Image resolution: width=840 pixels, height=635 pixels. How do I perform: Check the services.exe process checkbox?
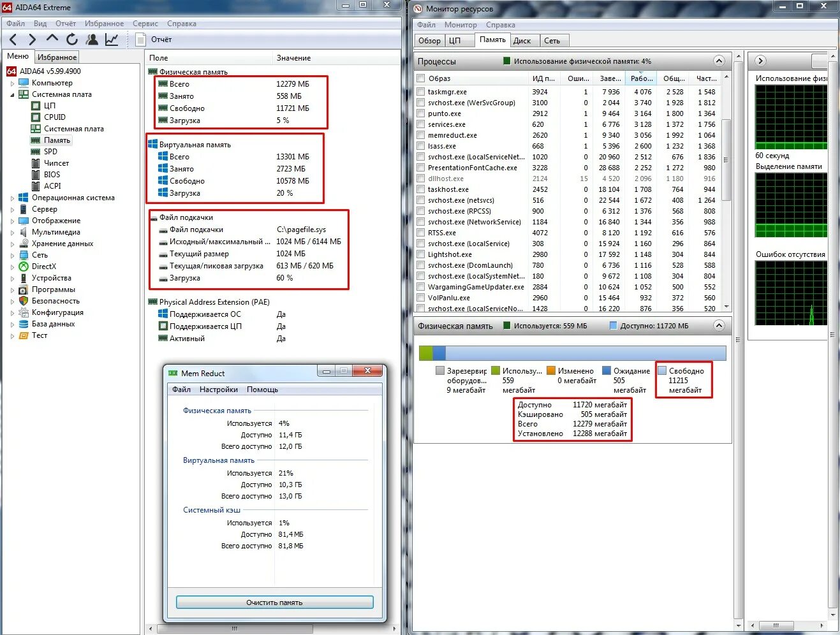click(x=421, y=124)
